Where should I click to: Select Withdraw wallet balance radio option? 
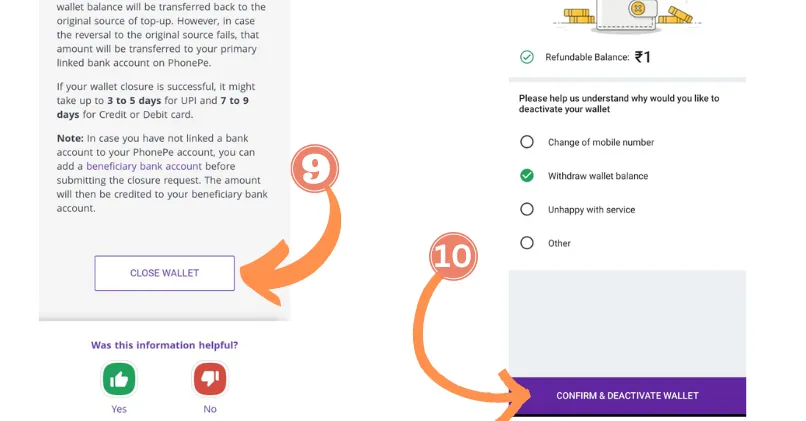point(526,176)
